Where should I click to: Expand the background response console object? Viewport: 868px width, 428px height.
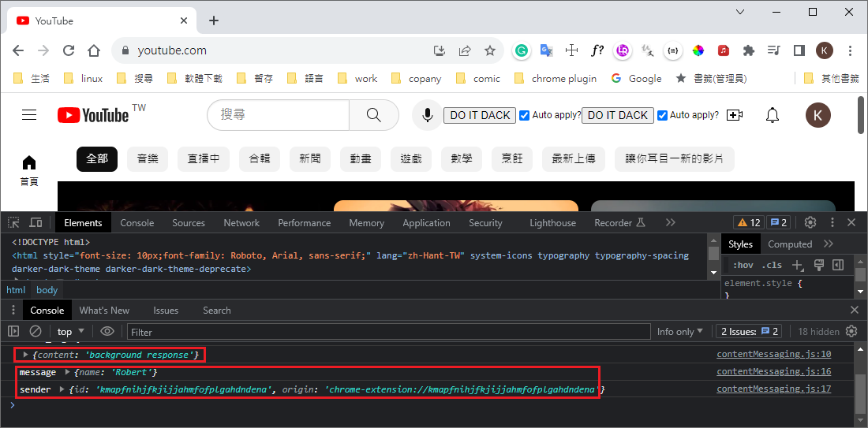pyautogui.click(x=26, y=355)
